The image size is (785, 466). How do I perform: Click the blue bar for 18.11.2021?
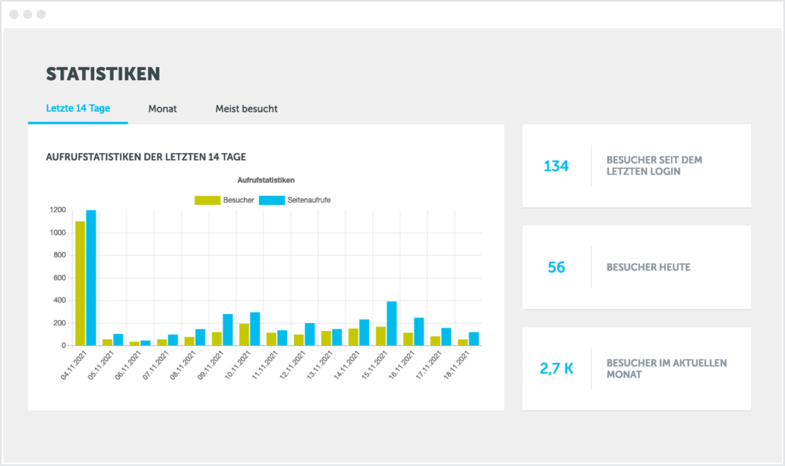pyautogui.click(x=473, y=338)
